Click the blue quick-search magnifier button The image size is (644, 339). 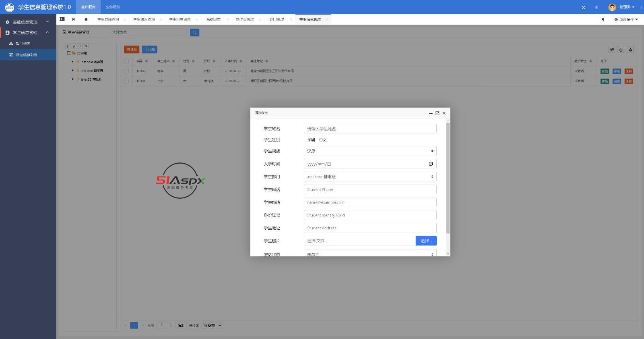click(x=194, y=32)
